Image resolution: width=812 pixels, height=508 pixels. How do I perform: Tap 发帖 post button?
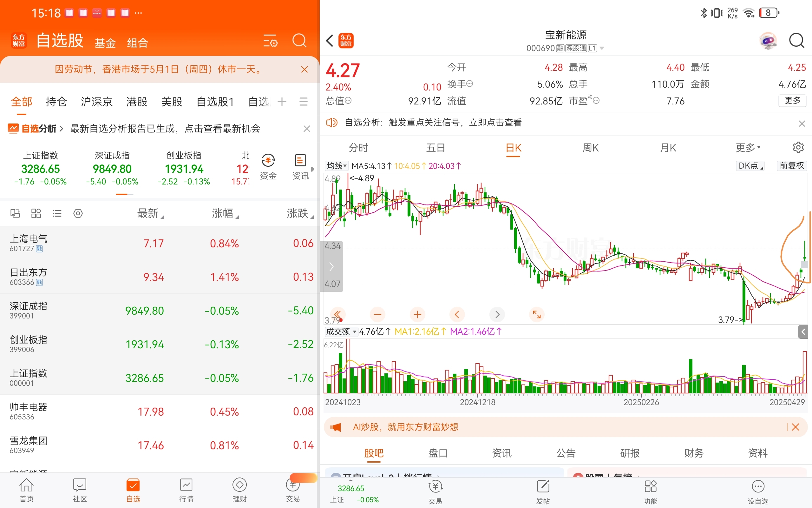(x=543, y=492)
